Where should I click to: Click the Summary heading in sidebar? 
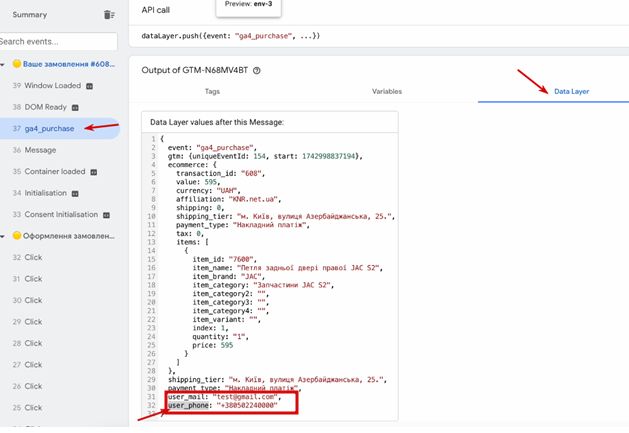[x=30, y=15]
